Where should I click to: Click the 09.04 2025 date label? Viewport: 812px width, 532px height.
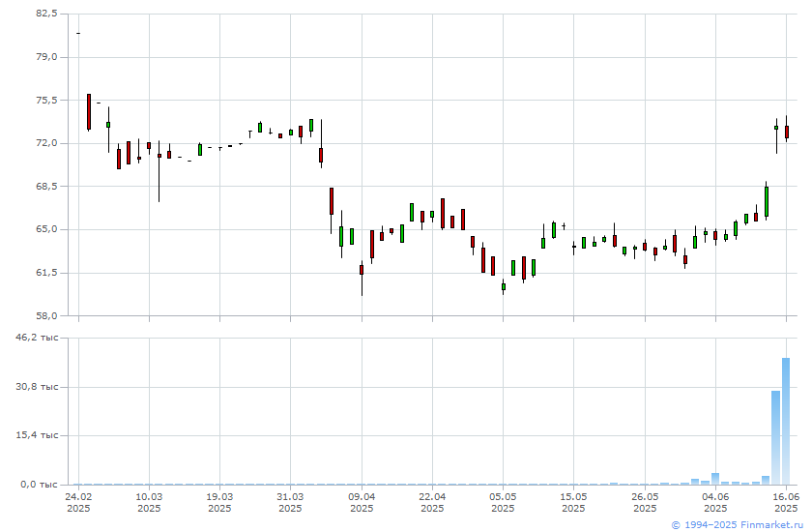tap(362, 502)
